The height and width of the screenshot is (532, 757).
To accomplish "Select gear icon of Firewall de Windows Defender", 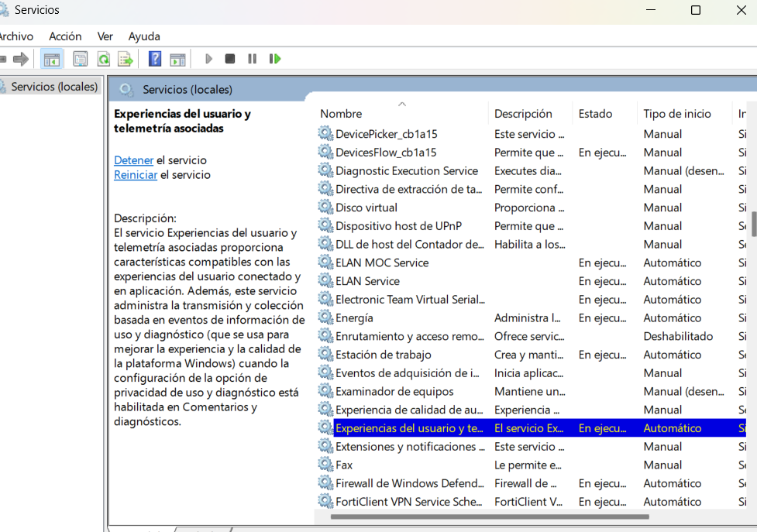I will point(326,482).
